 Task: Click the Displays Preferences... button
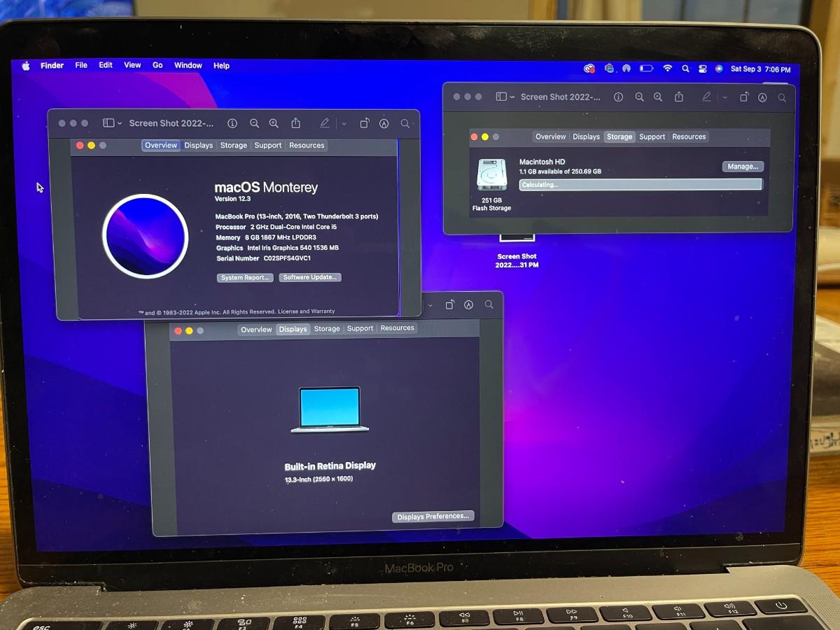pyautogui.click(x=433, y=517)
